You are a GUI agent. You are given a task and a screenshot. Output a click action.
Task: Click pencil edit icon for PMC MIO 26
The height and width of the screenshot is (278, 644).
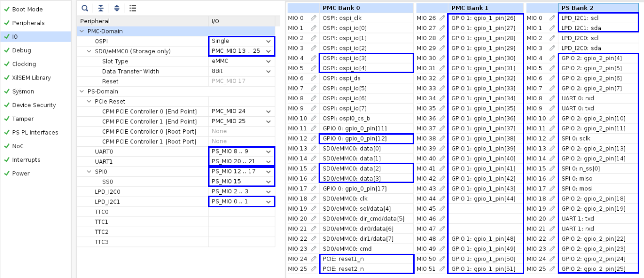pos(442,18)
